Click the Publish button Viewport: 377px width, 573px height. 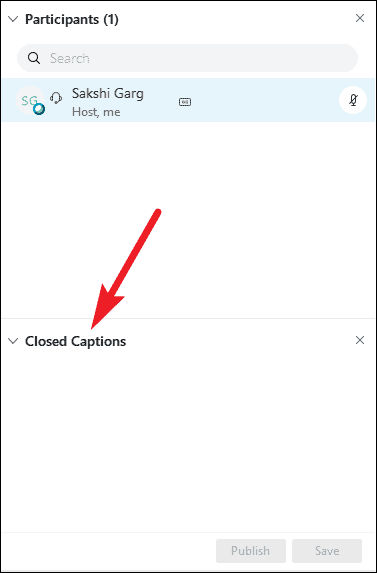click(x=251, y=551)
